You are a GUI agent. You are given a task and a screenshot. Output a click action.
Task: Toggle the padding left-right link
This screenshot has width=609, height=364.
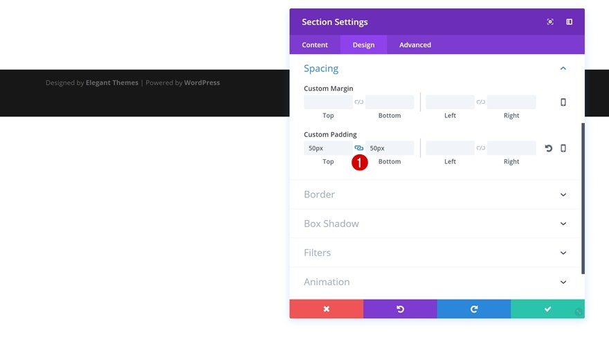pyautogui.click(x=481, y=148)
